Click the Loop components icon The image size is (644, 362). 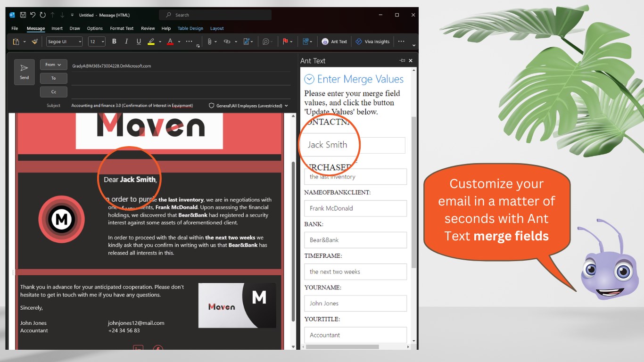click(x=266, y=41)
